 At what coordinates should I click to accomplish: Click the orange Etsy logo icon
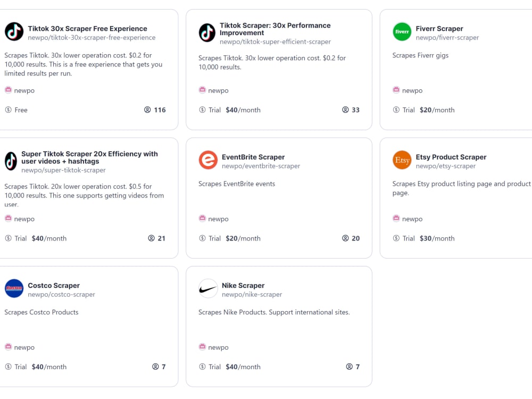[402, 160]
